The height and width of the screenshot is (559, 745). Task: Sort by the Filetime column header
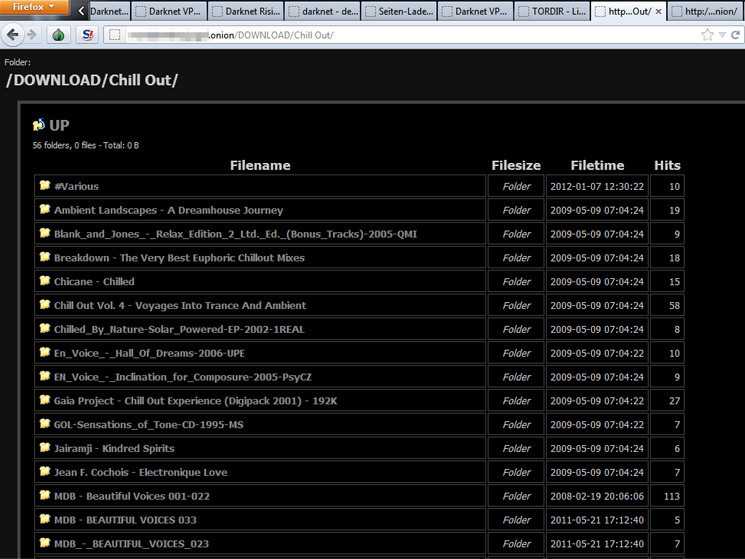(597, 165)
